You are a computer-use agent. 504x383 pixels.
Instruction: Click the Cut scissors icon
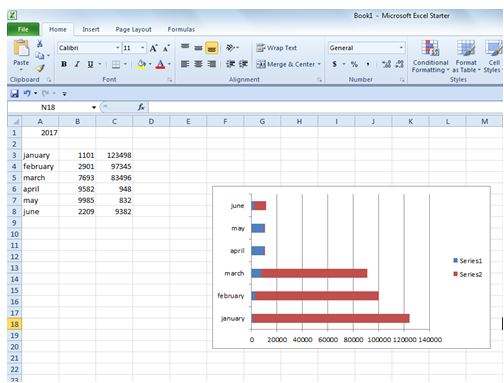click(x=40, y=44)
